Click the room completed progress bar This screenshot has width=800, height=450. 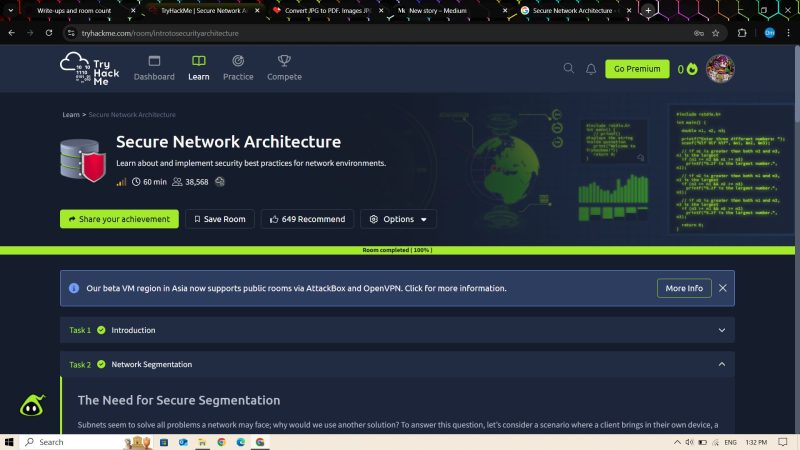(397, 250)
